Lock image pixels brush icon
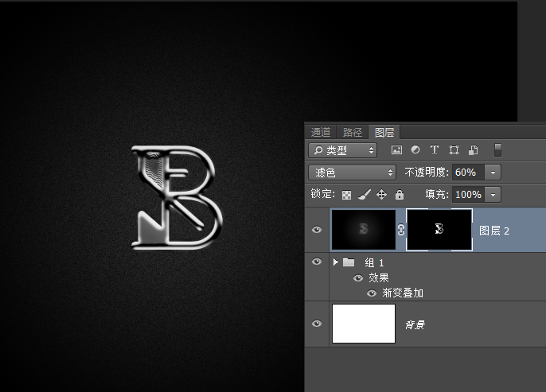Viewport: 546px width, 392px height. click(364, 195)
